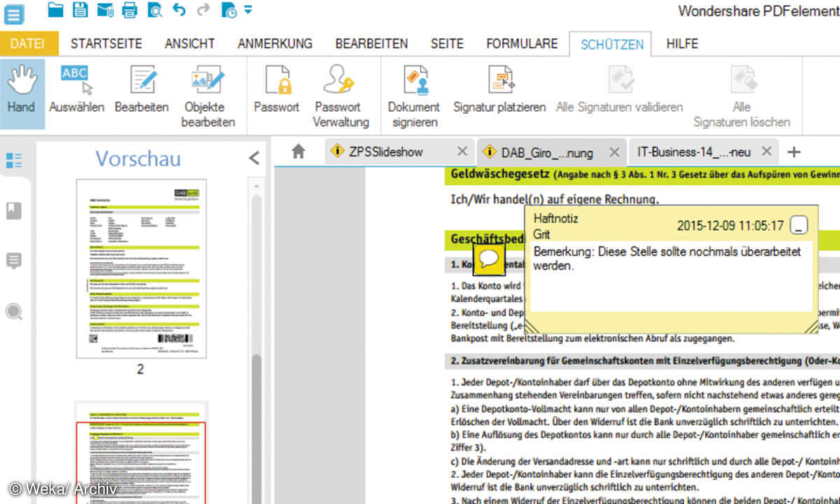840x504 pixels.
Task: Send the PDF as email attachment icon
Action: (x=105, y=10)
